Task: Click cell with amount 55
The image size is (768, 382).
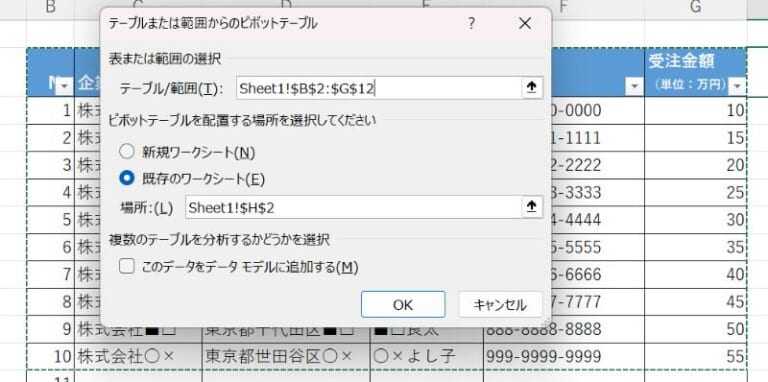Action: 696,357
